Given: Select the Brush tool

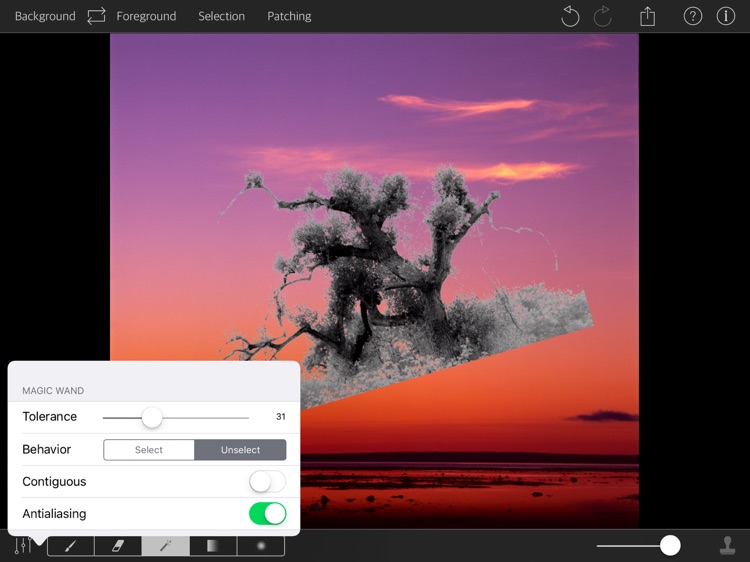Looking at the screenshot, I should tap(71, 546).
